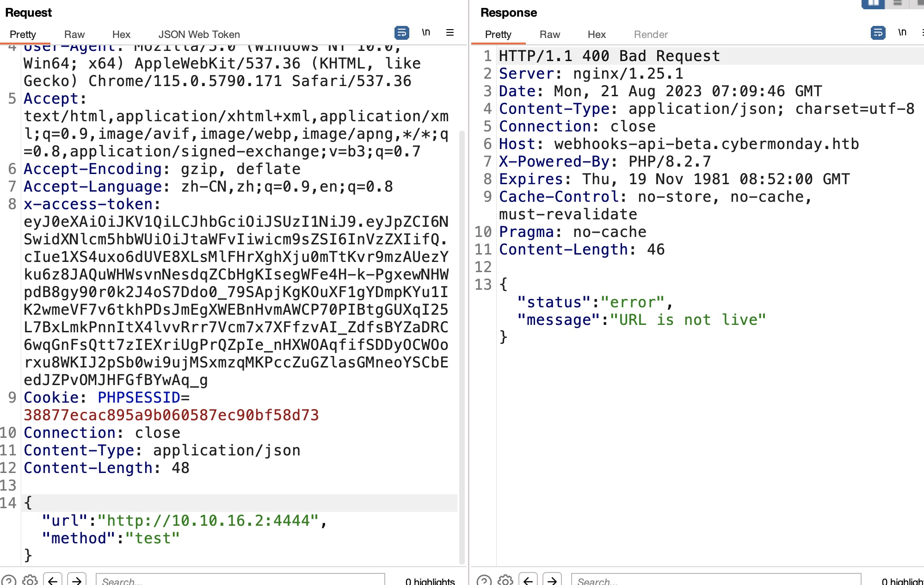The height and width of the screenshot is (585, 924).
Task: Open Request search settings gear
Action: click(x=30, y=580)
